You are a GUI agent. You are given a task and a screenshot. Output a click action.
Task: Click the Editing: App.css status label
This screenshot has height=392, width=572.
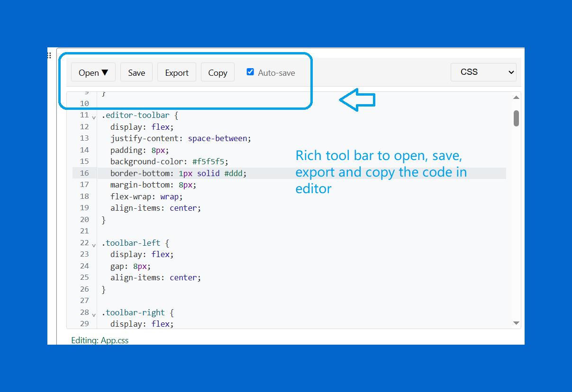(x=100, y=340)
